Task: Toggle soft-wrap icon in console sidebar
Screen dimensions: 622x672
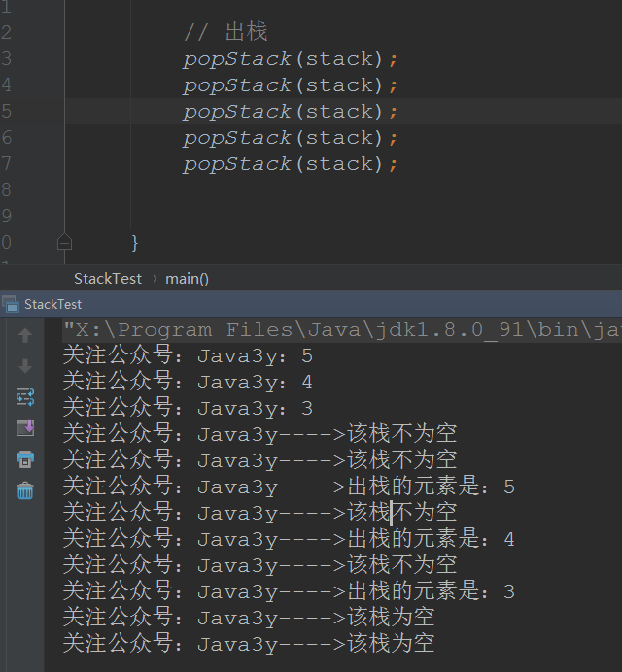Action: pos(25,397)
